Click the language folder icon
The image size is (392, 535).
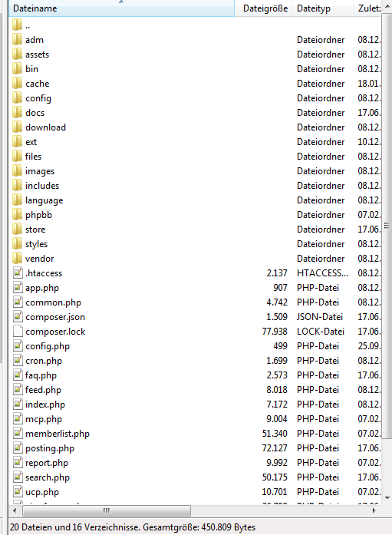(17, 200)
